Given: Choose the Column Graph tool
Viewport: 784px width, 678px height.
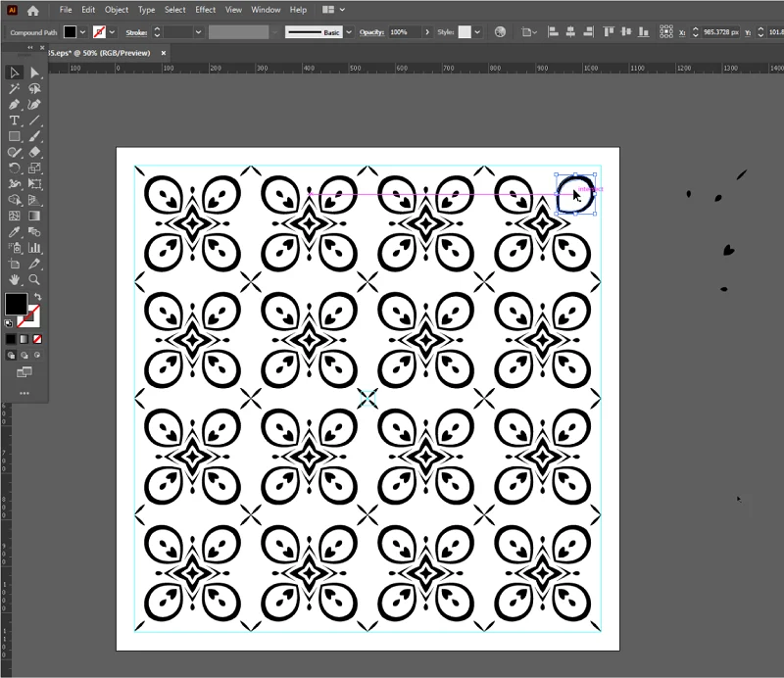Looking at the screenshot, I should pyautogui.click(x=34, y=248).
